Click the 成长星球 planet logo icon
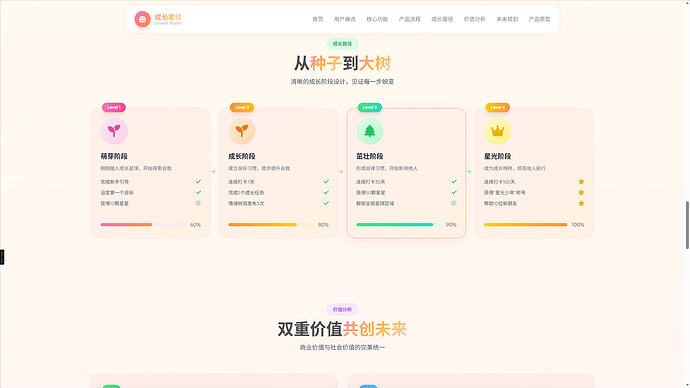This screenshot has width=690, height=388. coord(142,19)
